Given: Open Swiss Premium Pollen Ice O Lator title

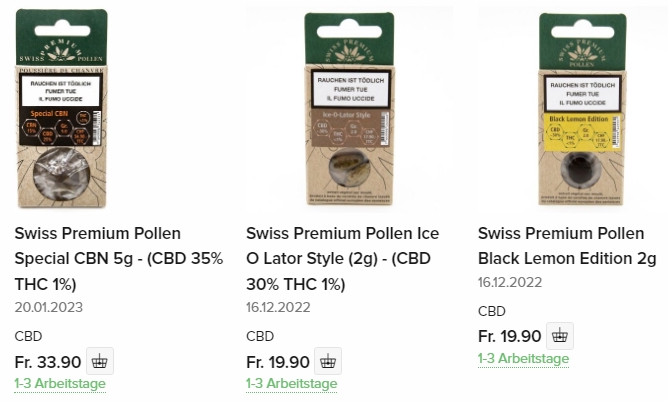Looking at the screenshot, I should (x=343, y=259).
